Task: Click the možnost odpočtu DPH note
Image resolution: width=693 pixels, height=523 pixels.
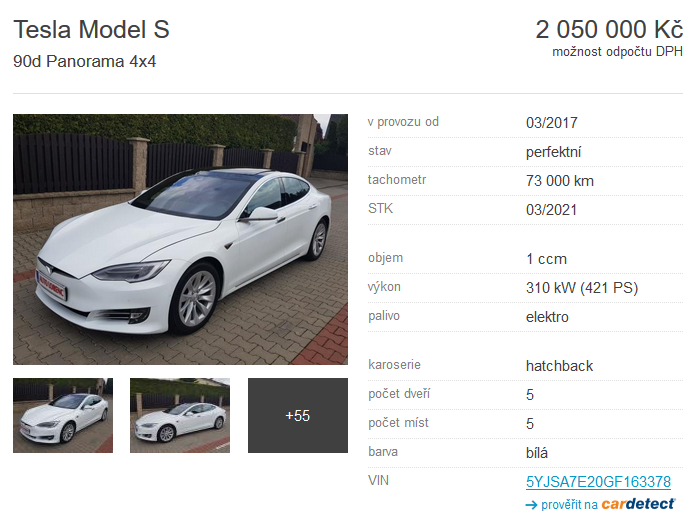Action: pyautogui.click(x=617, y=52)
